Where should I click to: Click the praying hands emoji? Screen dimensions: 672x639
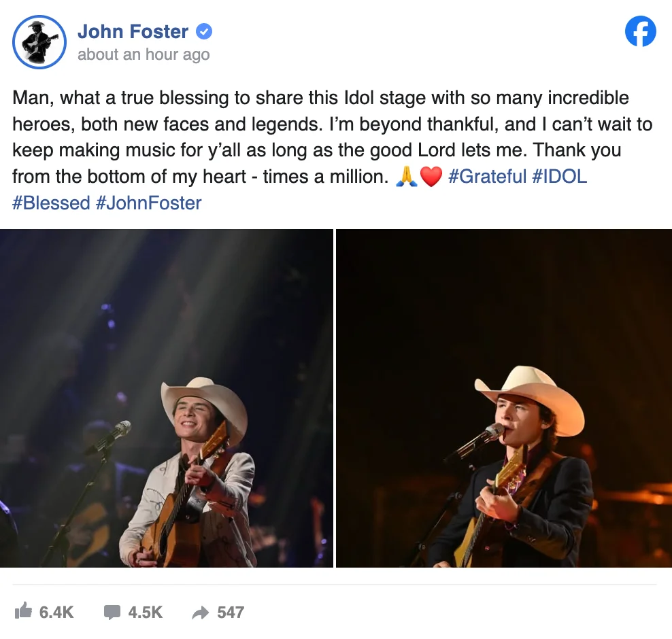point(405,177)
